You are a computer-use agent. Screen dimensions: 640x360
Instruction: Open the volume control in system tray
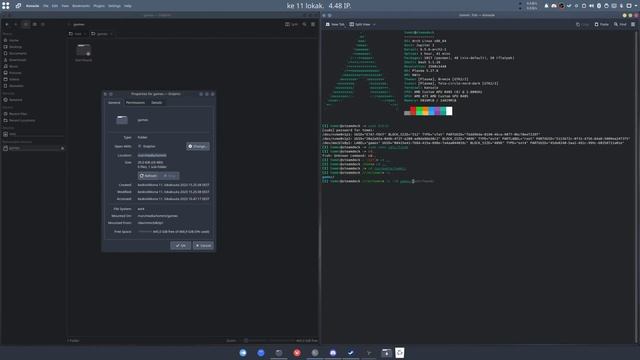click(x=591, y=6)
